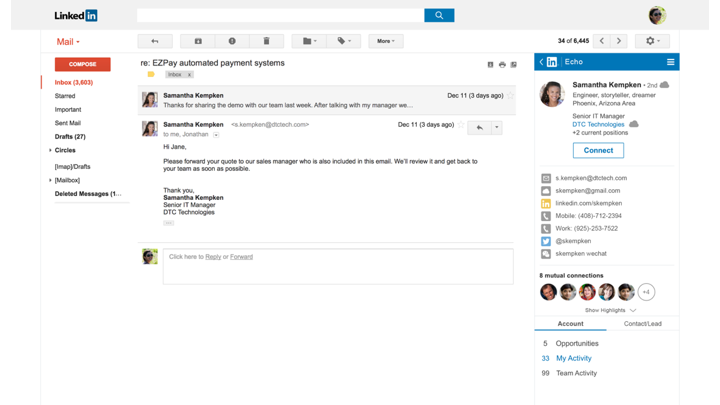Screen dimensions: 720x405
Task: Star the first Samantha Kempken message
Action: 510,96
